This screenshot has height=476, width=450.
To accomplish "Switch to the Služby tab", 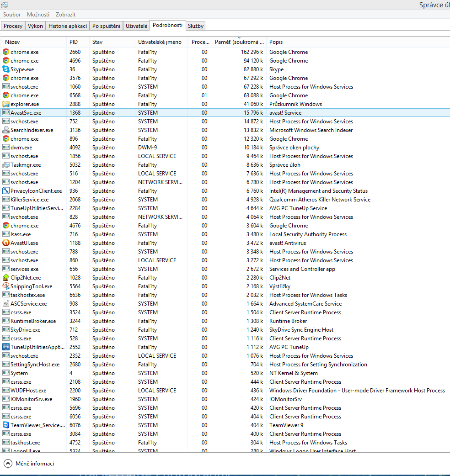I will 195,26.
